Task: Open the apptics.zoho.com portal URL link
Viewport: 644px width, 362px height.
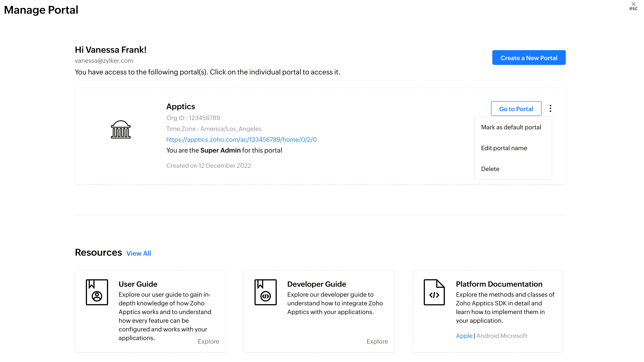Action: pos(241,140)
